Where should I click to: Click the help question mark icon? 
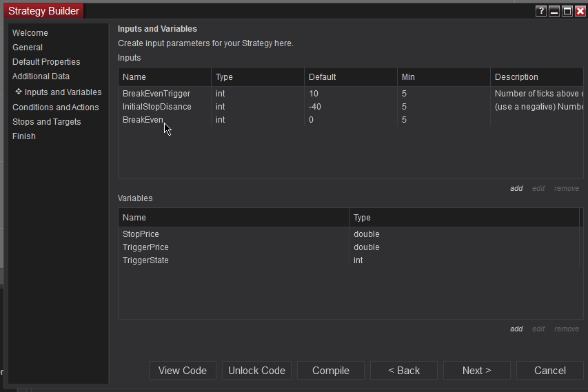pos(541,11)
